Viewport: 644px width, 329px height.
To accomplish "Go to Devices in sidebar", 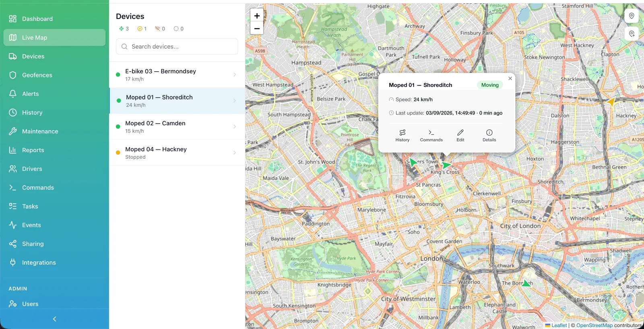I will tap(54, 56).
